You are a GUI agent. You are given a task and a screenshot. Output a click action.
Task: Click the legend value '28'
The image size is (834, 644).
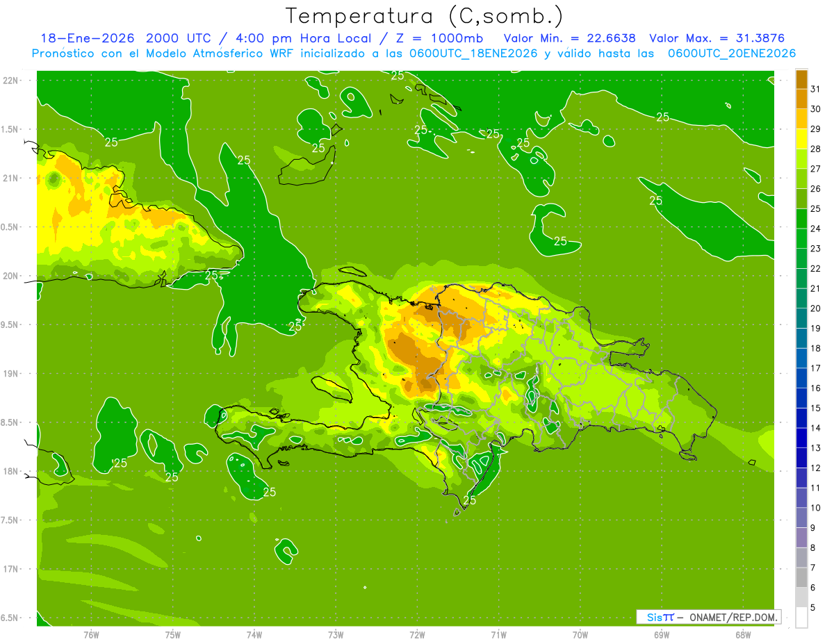[816, 149]
